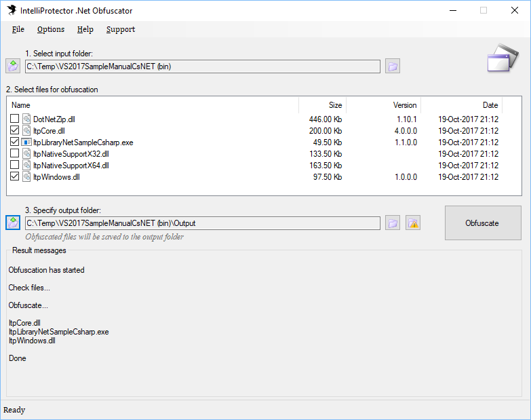This screenshot has height=420, width=531.
Task: Click the DotNetZip.dll file icon
Action: pyautogui.click(x=26, y=119)
